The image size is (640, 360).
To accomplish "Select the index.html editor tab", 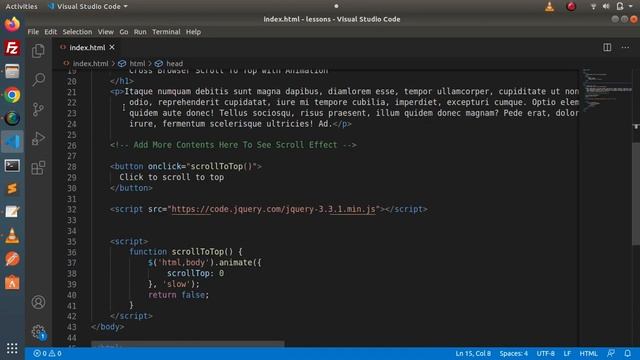I will click(x=87, y=47).
